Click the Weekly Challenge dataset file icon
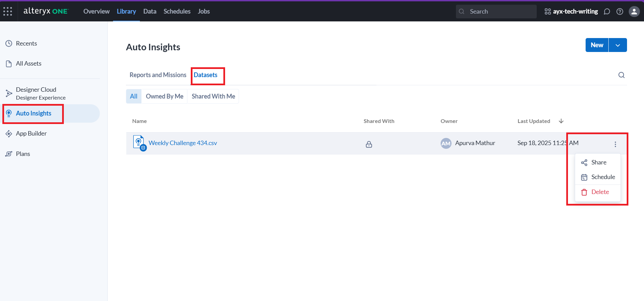644x301 pixels. point(139,143)
